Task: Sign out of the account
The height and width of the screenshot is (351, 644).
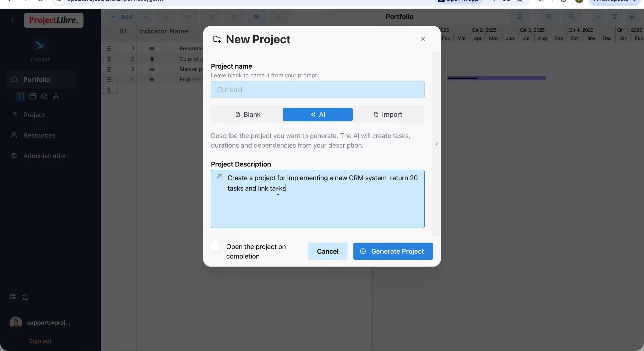Action: coord(40,341)
